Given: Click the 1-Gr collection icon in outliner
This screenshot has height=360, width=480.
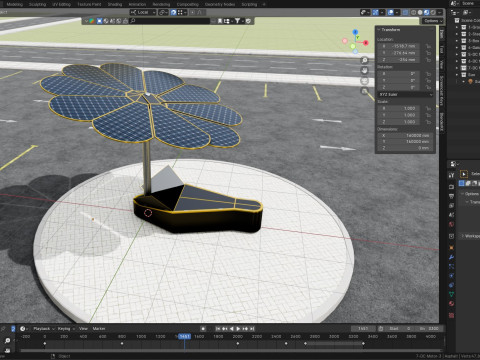Looking at the screenshot, I should [x=464, y=27].
